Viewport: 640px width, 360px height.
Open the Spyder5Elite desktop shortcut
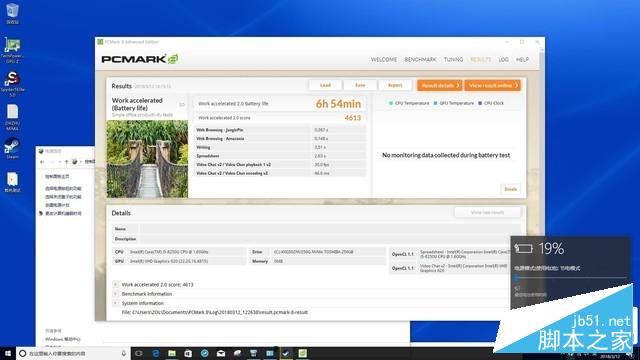(x=12, y=84)
